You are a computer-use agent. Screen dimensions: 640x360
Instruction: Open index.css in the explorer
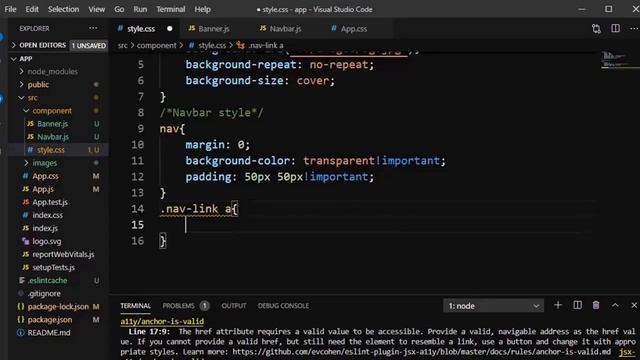(59, 215)
